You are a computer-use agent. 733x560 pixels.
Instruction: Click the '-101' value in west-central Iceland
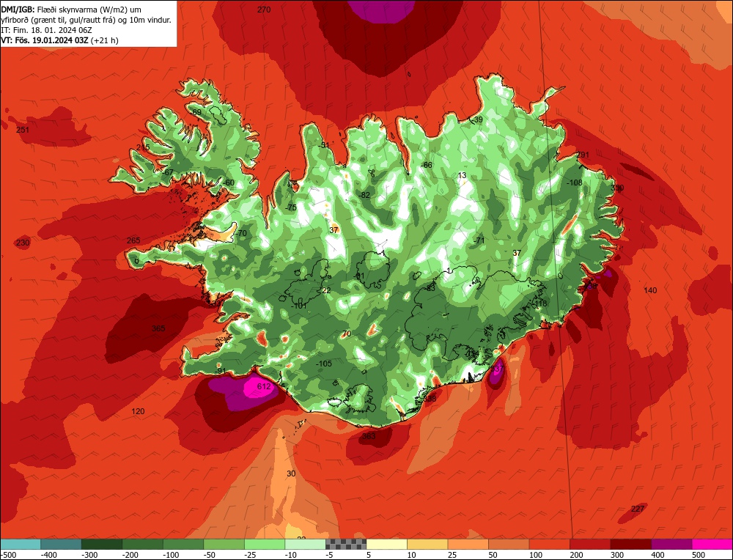(299, 306)
